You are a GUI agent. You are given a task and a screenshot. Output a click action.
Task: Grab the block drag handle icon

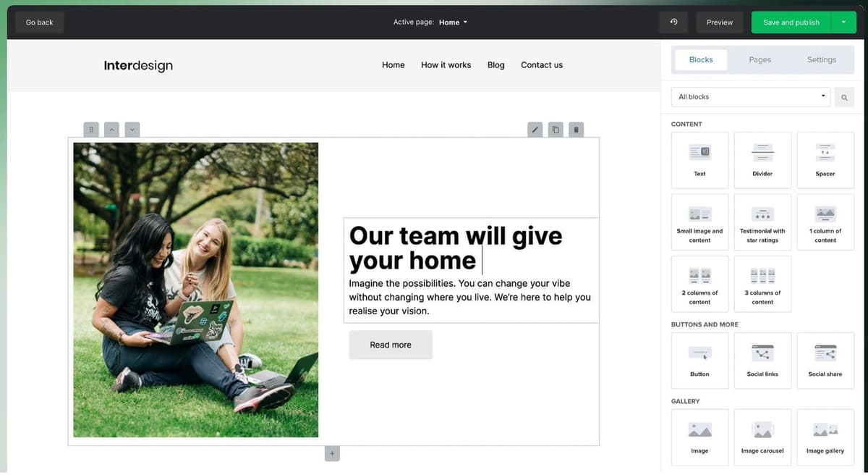pyautogui.click(x=91, y=130)
